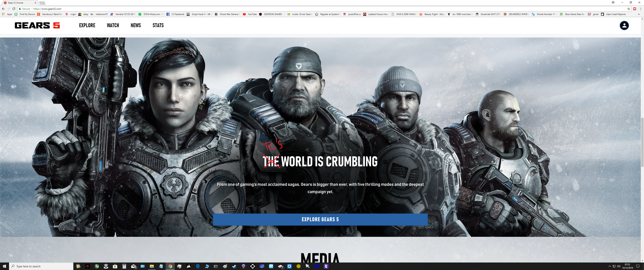644x270 pixels.
Task: Go back using browser back arrow
Action: click(3, 9)
